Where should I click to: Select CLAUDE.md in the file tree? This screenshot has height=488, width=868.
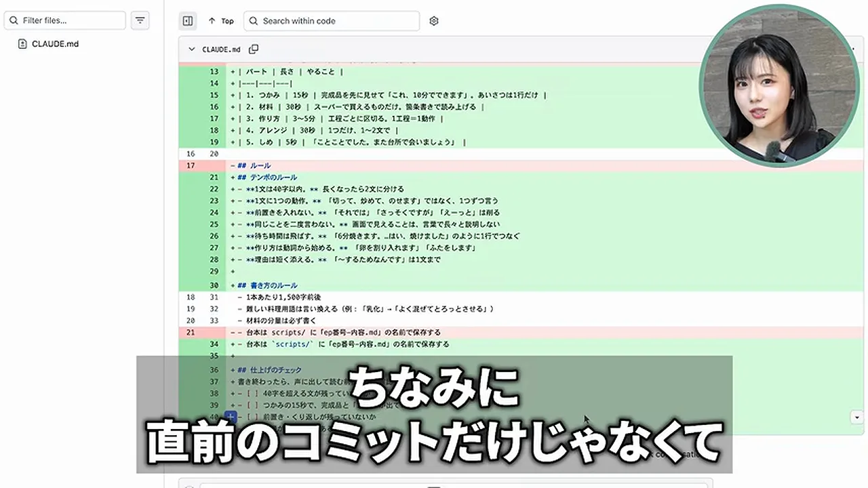[x=55, y=44]
